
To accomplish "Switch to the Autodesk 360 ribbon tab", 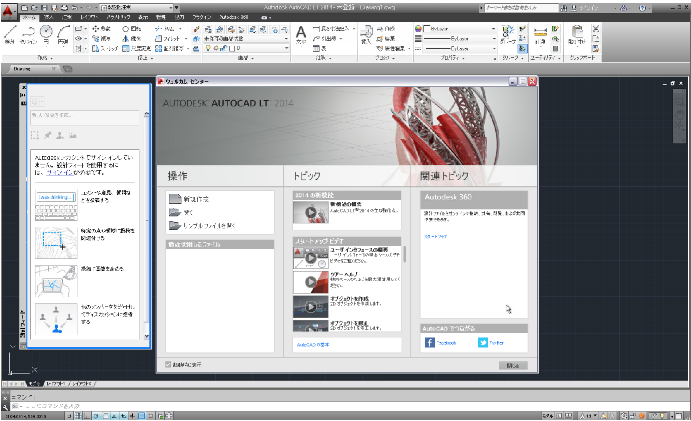I will [x=234, y=17].
